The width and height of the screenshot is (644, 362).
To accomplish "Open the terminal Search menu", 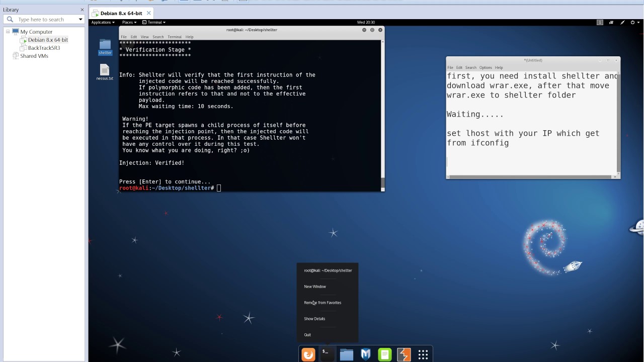I will point(158,37).
